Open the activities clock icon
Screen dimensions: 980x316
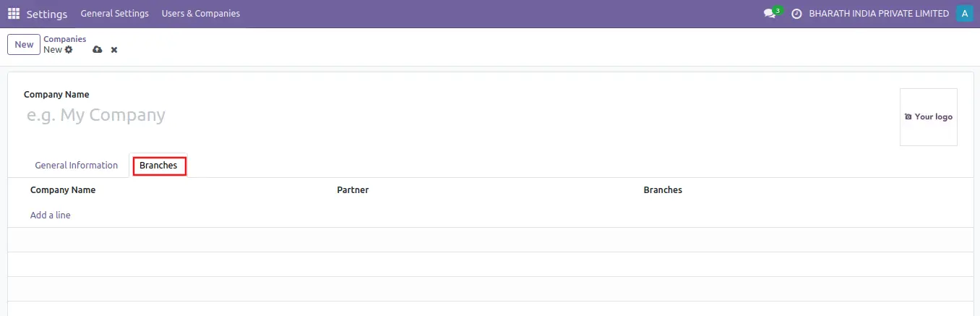tap(796, 14)
